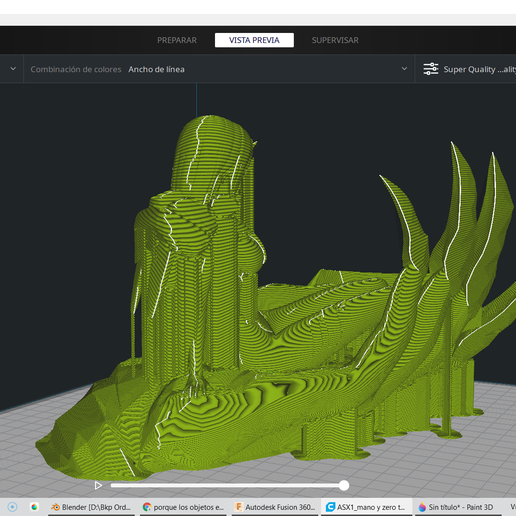The image size is (516, 516).
Task: Select the VISTA PREVIA tab
Action: pos(254,40)
